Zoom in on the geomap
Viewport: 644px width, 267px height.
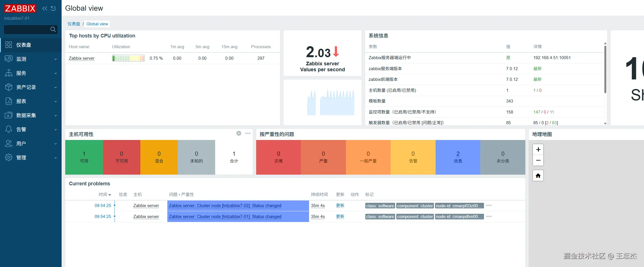538,150
